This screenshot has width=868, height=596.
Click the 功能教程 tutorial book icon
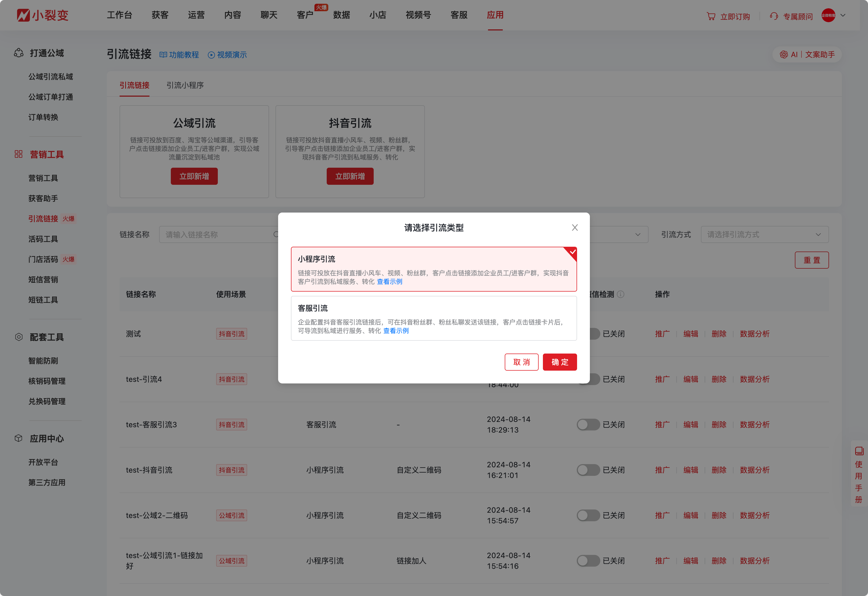coord(163,54)
